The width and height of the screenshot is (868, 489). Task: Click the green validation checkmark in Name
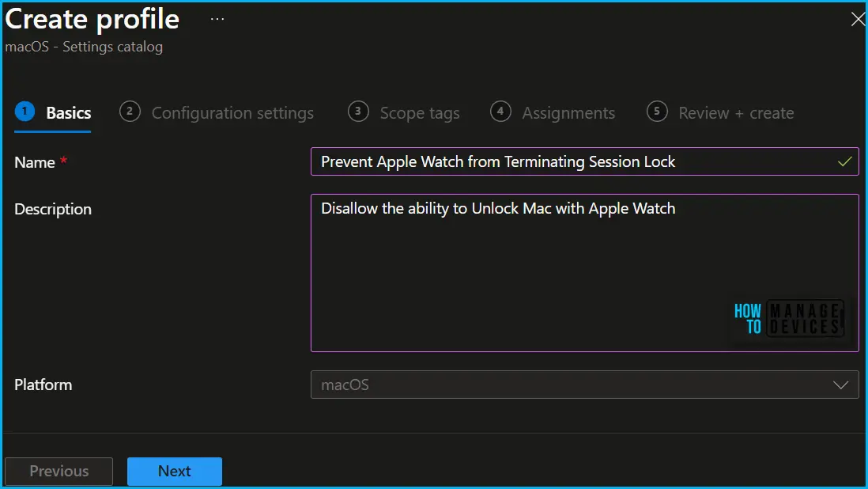point(845,161)
